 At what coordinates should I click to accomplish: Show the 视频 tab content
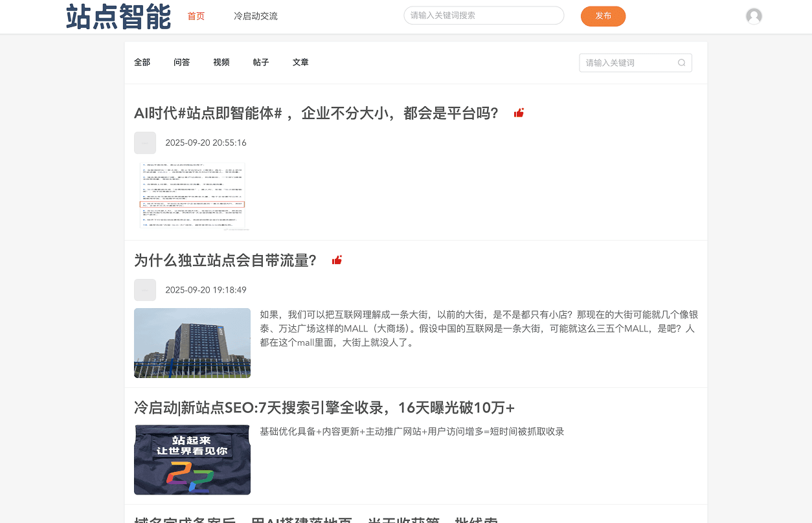[x=221, y=63]
